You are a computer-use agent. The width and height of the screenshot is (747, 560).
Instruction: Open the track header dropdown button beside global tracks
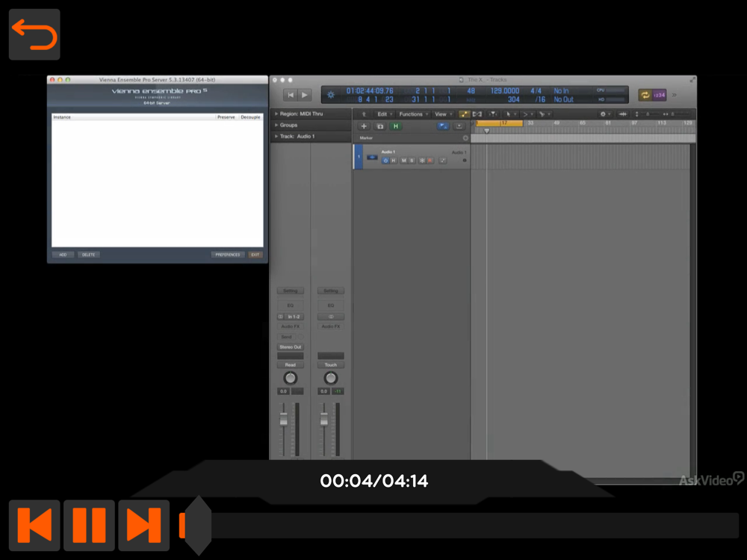click(459, 126)
